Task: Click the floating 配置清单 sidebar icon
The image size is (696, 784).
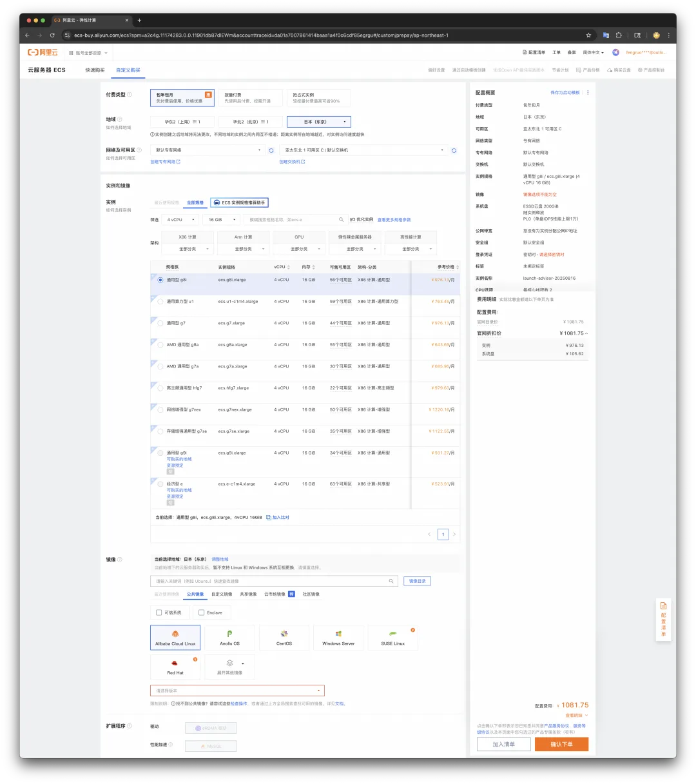Action: (x=663, y=620)
